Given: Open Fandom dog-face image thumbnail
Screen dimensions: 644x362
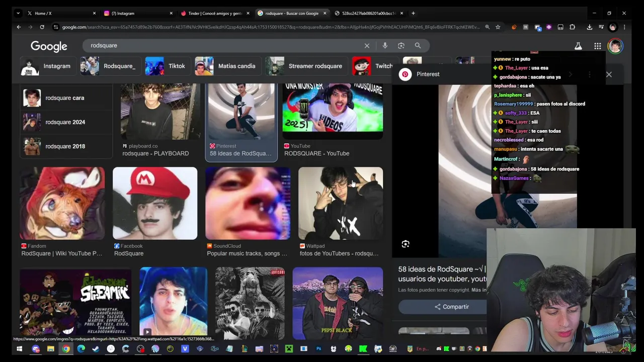Looking at the screenshot, I should pyautogui.click(x=62, y=204).
